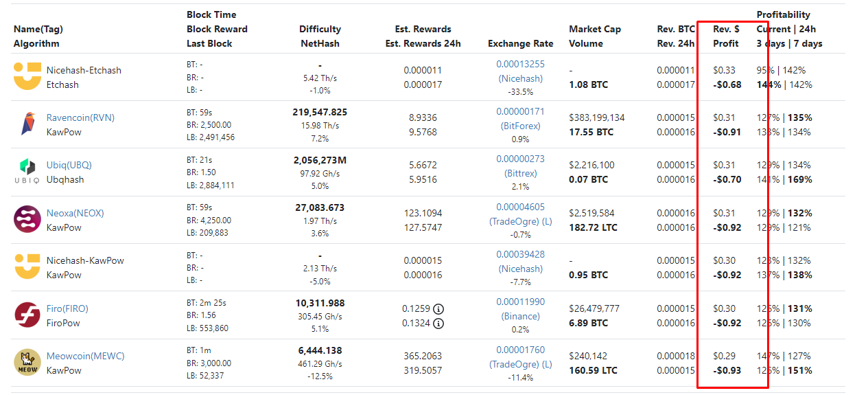
Task: Click the Market Cap column header
Action: 595,29
